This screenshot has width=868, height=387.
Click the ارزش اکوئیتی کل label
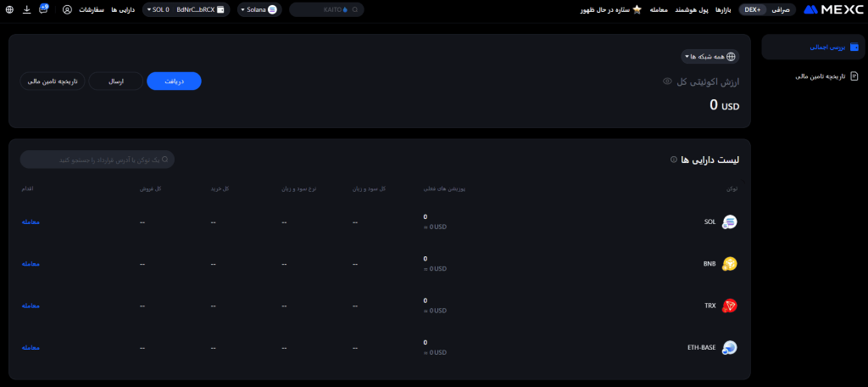pos(709,82)
